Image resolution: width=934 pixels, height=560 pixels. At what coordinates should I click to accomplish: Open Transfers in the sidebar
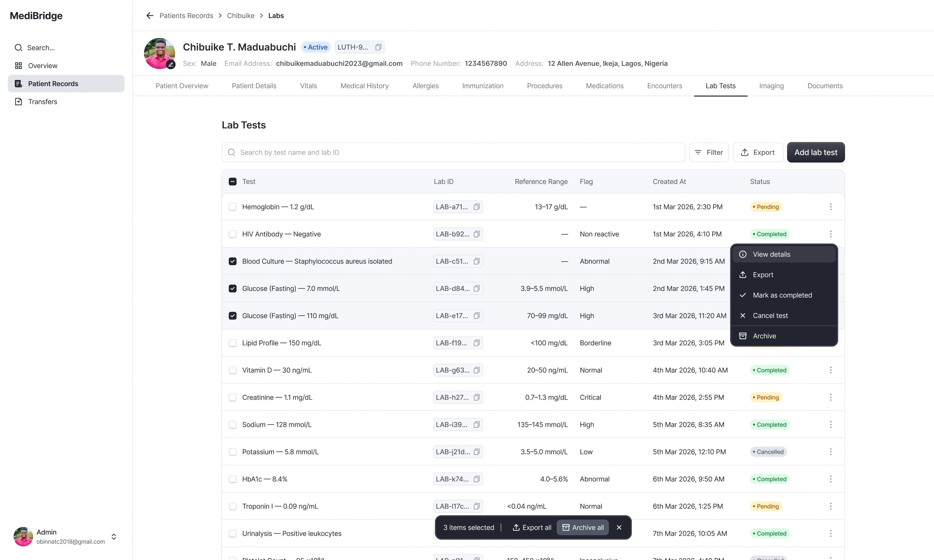[66, 101]
